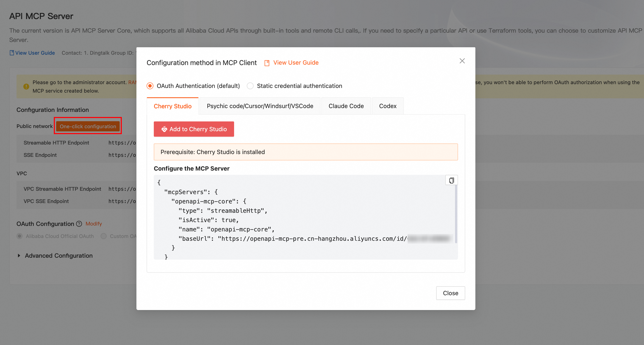Click Modify next to OAuth Configuration
The image size is (644, 345).
point(94,224)
